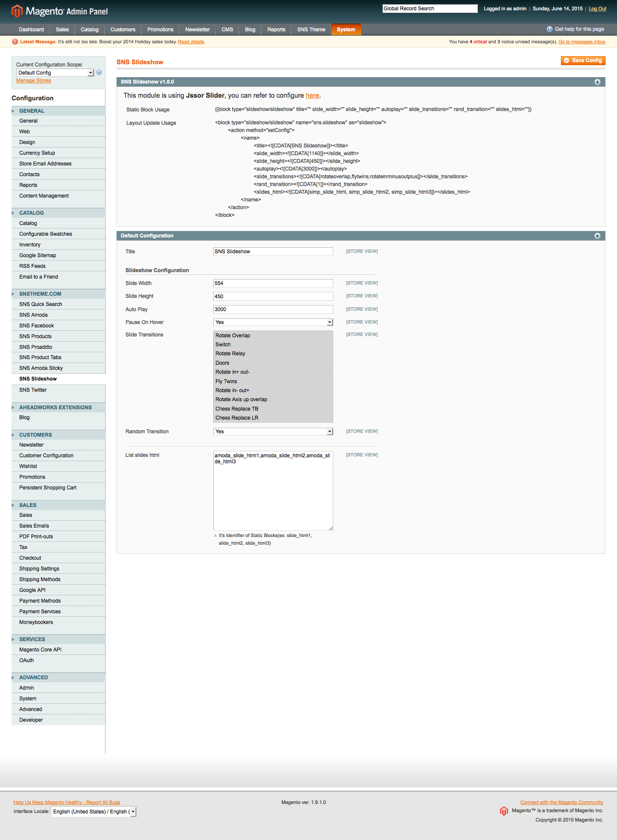Click the Latest Message alert icon
This screenshot has height=840, width=617.
point(15,42)
